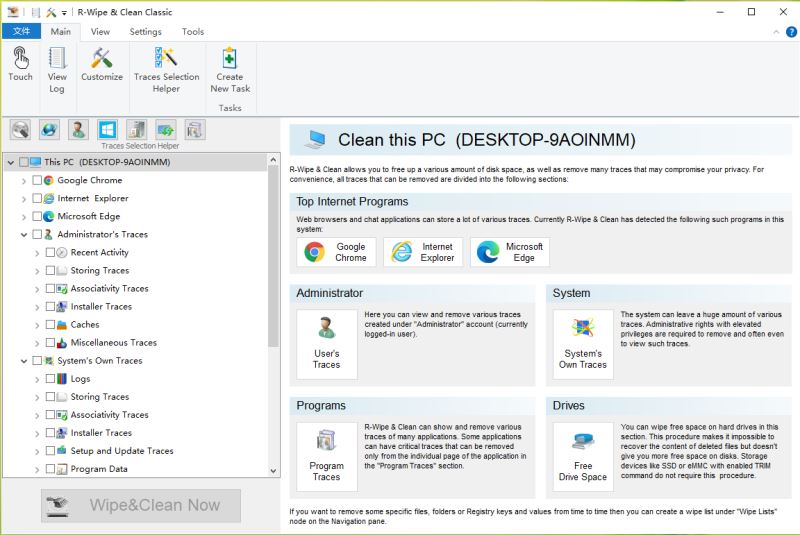Switch to the Tools ribbon tab

coord(193,32)
